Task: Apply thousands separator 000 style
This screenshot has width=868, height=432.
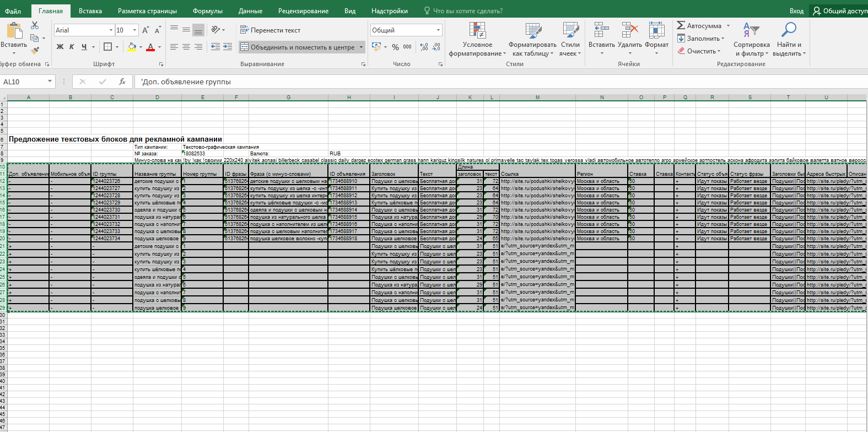Action: pos(407,47)
